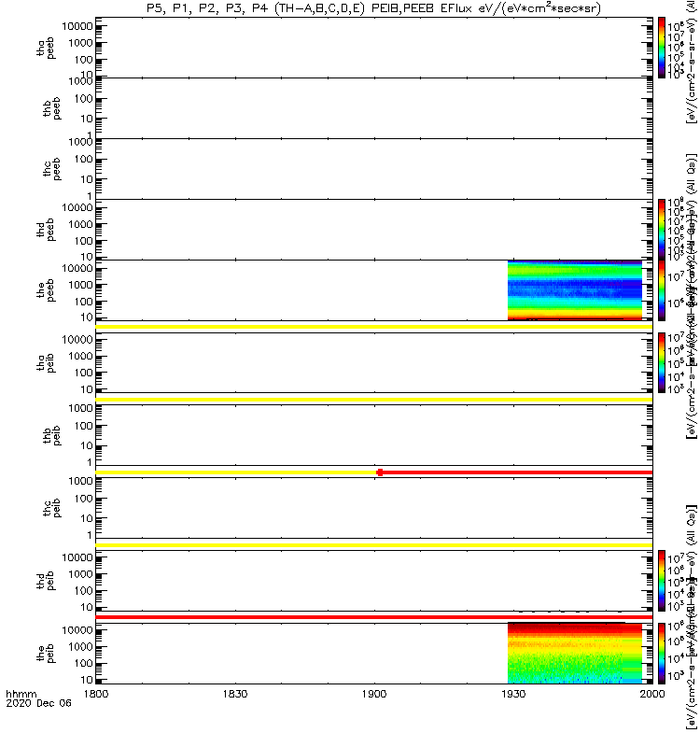Click the red bar below 'thd peib' panel
Screen dimensions: 700x747
coord(374,617)
